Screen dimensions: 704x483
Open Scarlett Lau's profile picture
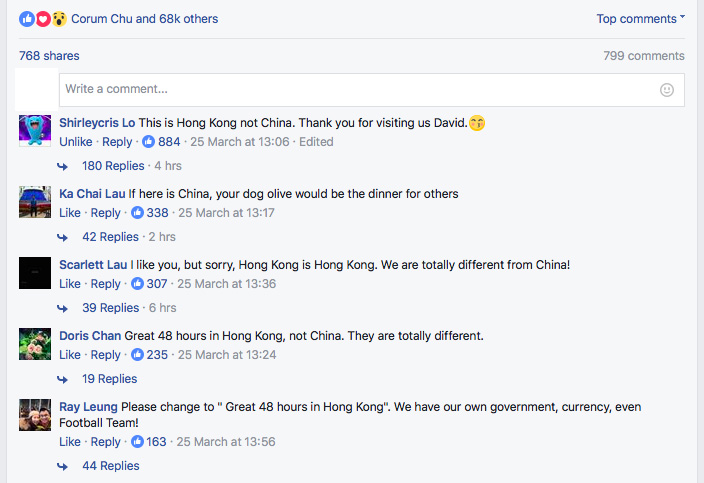[x=35, y=273]
